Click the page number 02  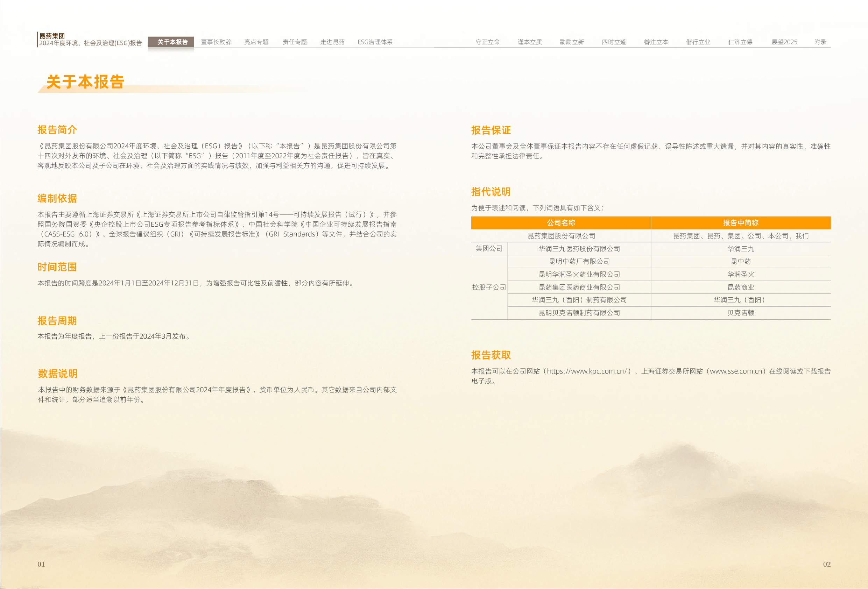pyautogui.click(x=827, y=565)
